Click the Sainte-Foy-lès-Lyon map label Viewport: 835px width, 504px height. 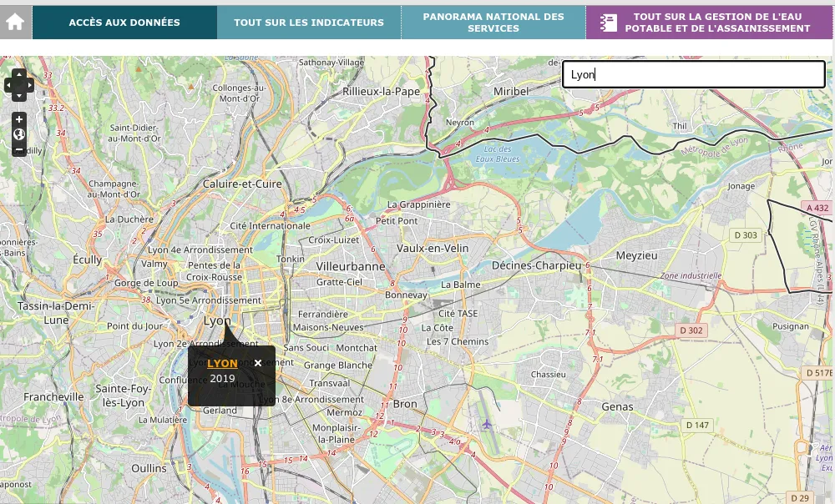[123, 396]
